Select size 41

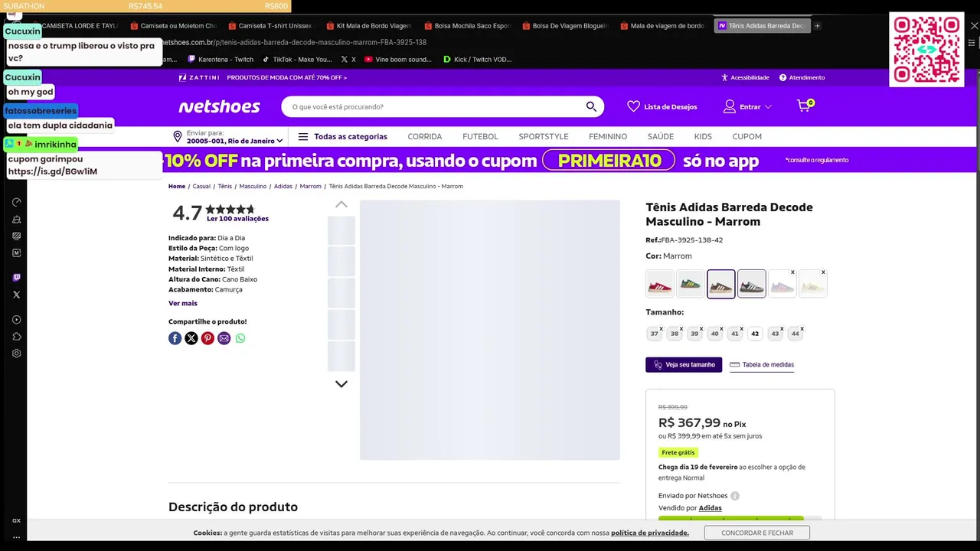735,334
